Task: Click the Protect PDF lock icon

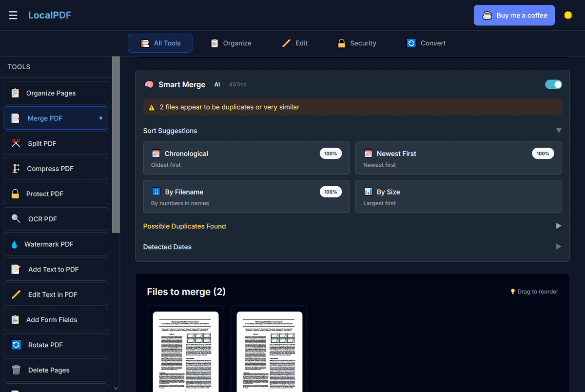Action: pyautogui.click(x=16, y=194)
